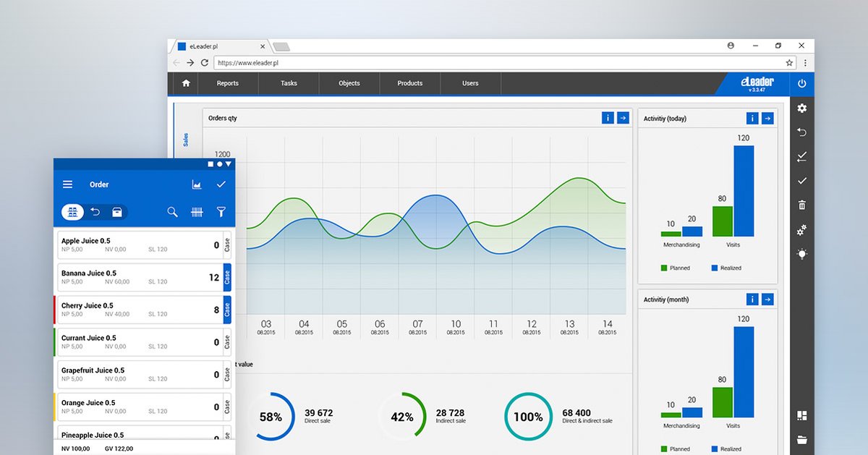Click the checklist icon in right sidebar

pos(801,156)
